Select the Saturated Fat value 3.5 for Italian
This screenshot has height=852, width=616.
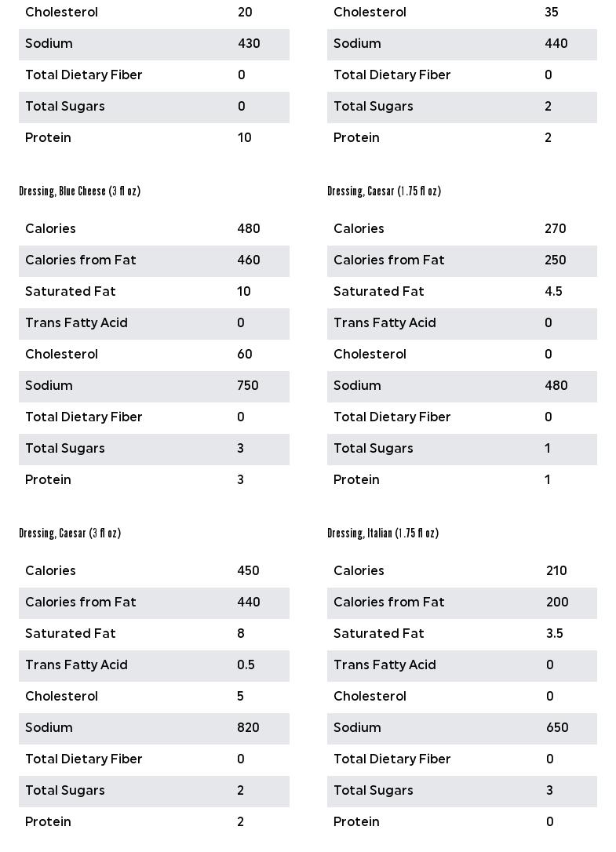[555, 634]
